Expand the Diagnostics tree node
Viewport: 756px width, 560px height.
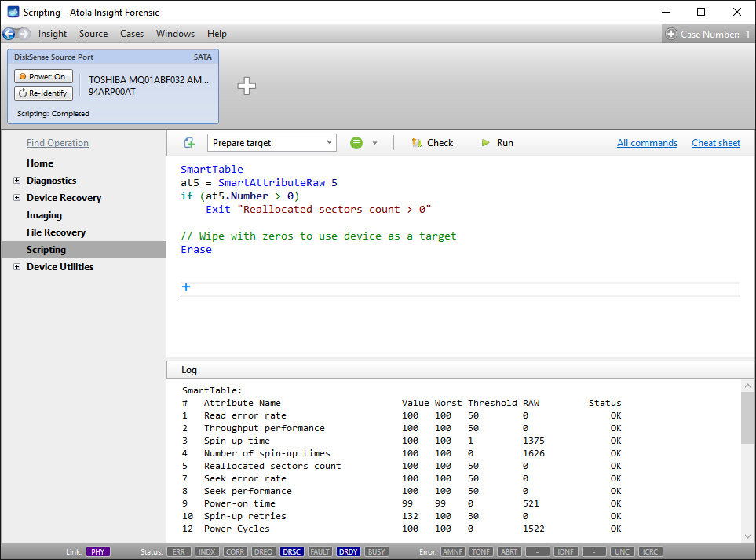point(16,181)
